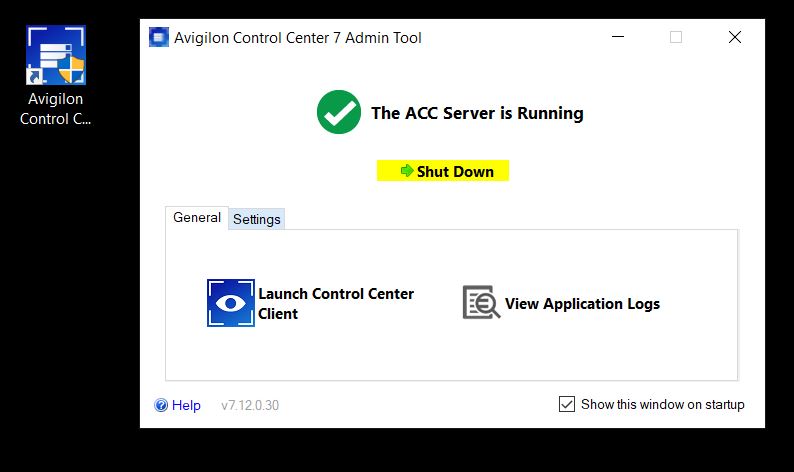
Task: Open the Settings tab
Action: (x=257, y=219)
